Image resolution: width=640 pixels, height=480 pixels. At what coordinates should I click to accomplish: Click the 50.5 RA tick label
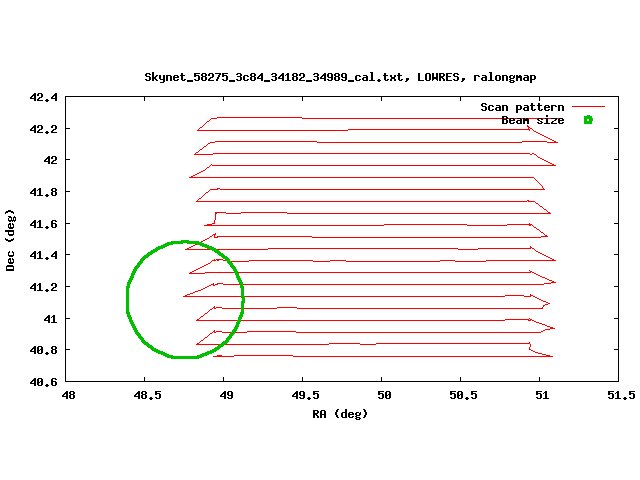(463, 395)
